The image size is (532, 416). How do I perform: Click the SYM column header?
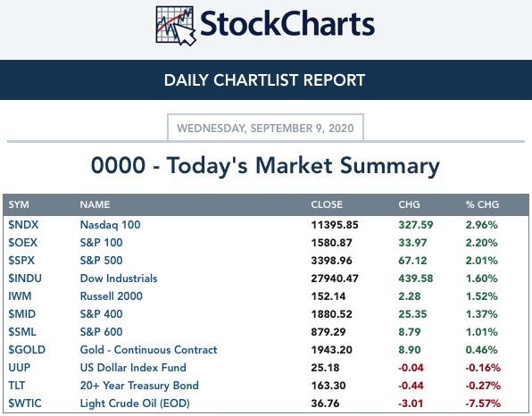coord(19,204)
